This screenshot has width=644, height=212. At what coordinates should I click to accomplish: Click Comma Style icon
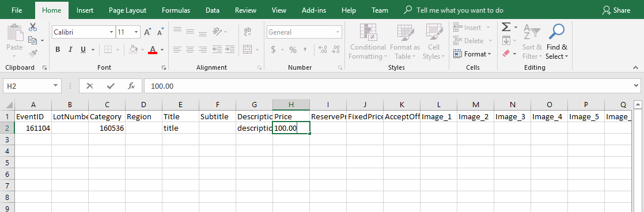tap(305, 50)
